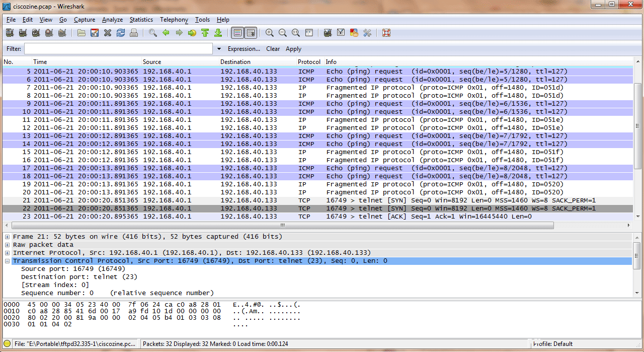Close this capture file

coord(108,33)
